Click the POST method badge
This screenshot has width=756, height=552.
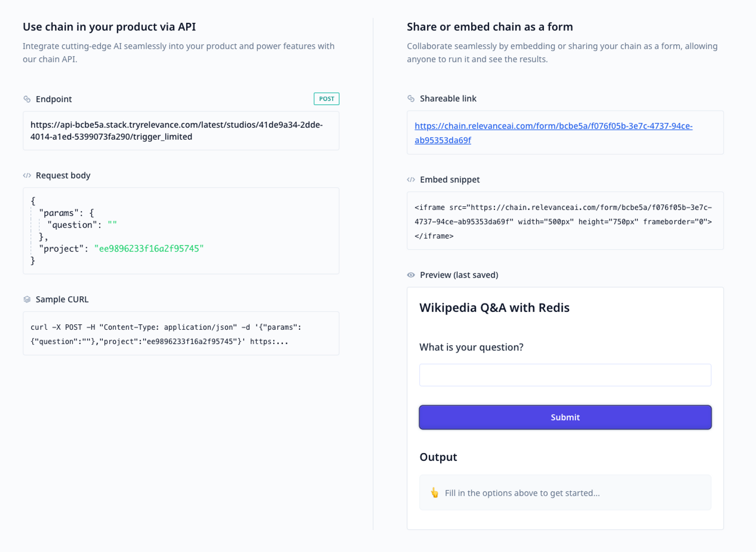point(326,99)
